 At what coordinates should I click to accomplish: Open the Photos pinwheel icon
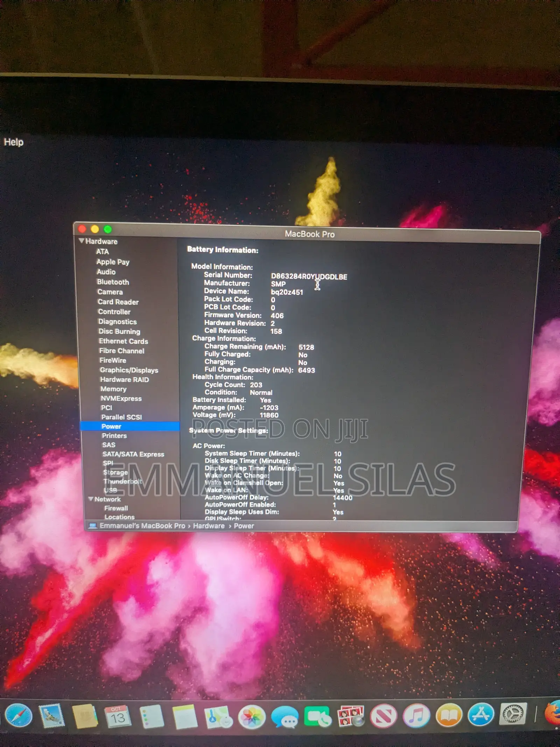coord(252,716)
